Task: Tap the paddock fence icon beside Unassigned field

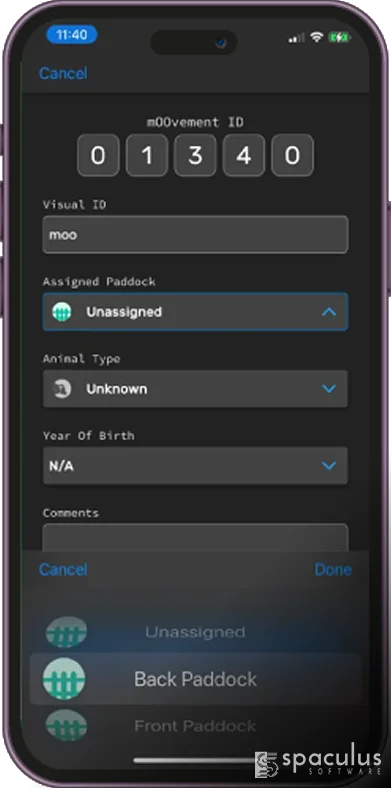Action: pyautogui.click(x=62, y=312)
